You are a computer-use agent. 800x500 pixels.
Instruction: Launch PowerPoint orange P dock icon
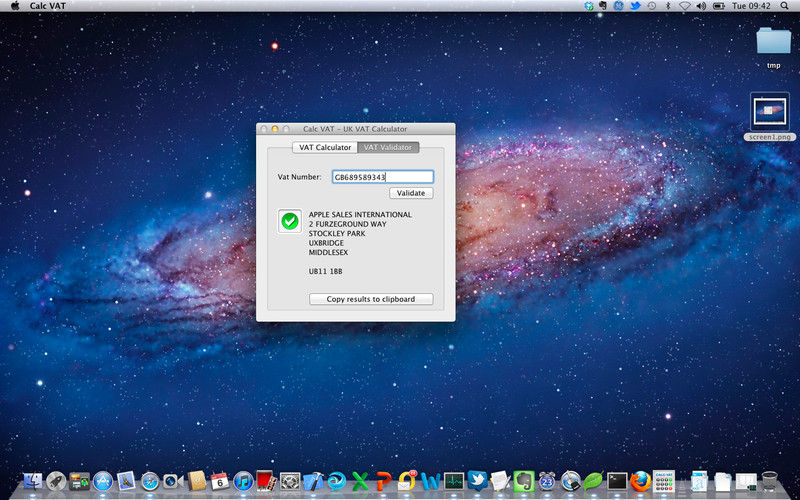point(384,481)
